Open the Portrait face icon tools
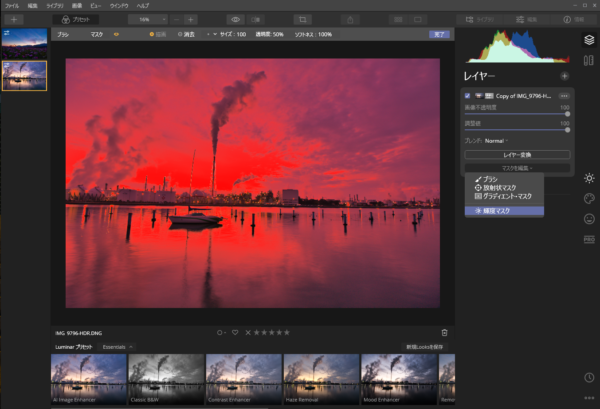This screenshot has height=409, width=600. (589, 220)
